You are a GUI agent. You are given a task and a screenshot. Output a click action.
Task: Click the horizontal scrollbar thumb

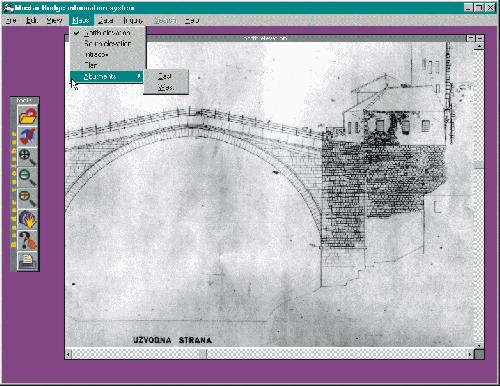(203, 354)
